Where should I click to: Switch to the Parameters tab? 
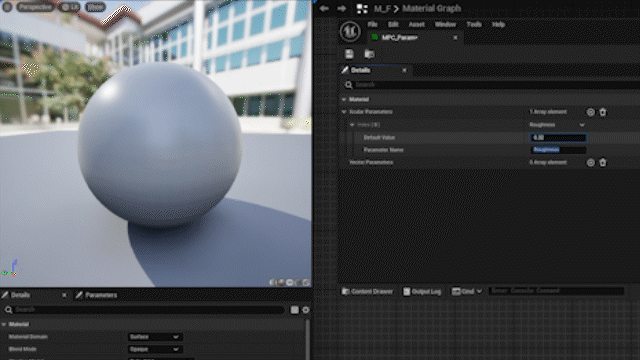[97, 295]
